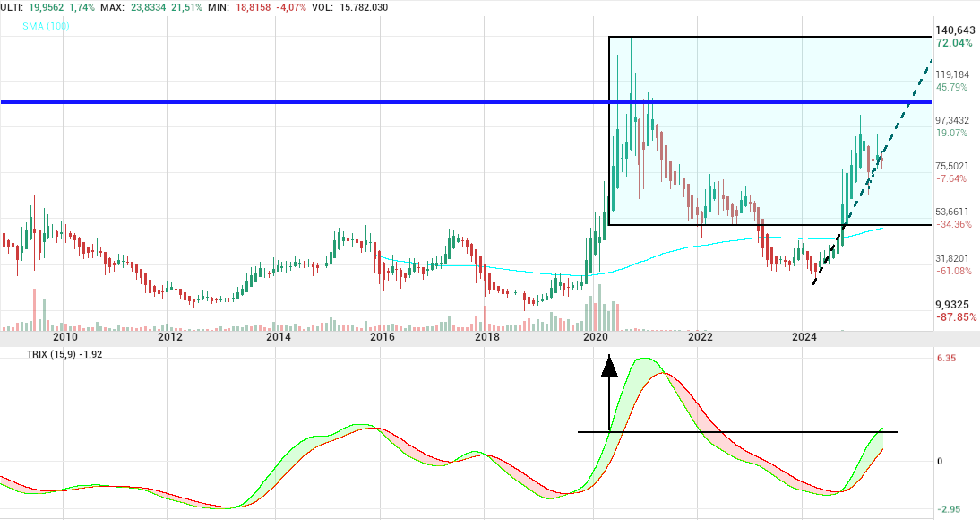Click the 72.04% axis percentage
This screenshot has width=980, height=520.
click(x=954, y=43)
